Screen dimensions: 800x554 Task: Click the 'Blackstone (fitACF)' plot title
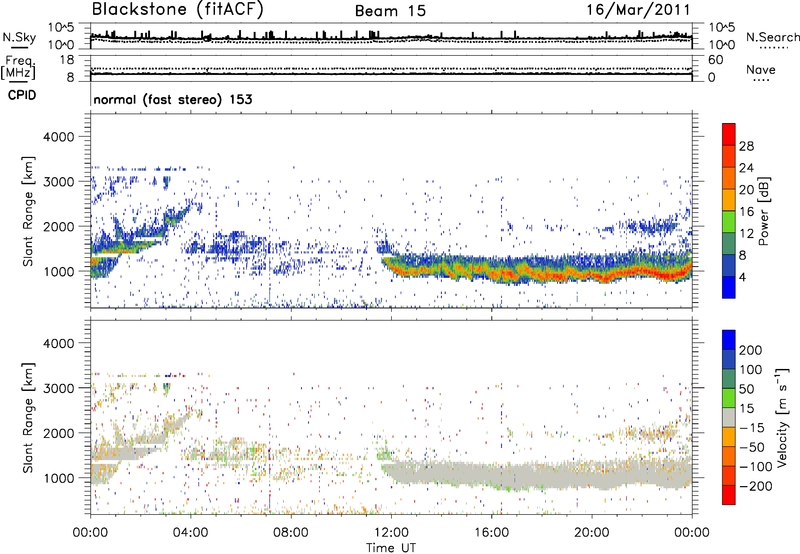[177, 9]
